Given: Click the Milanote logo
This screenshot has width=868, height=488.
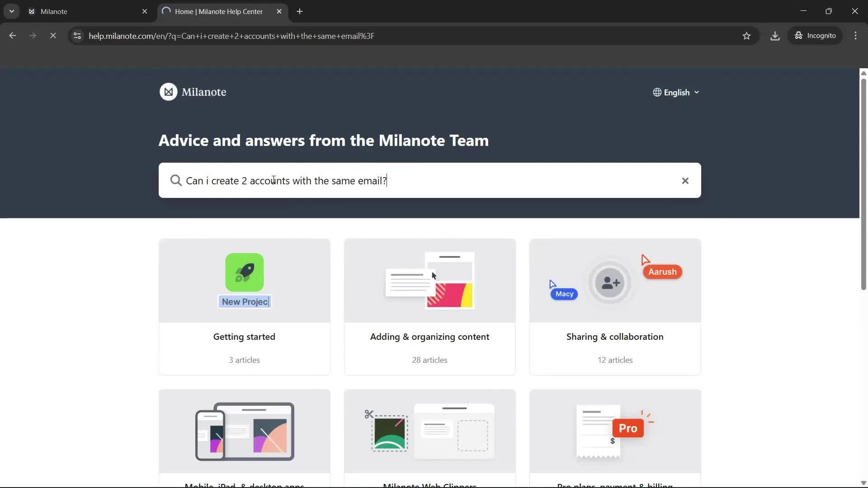Looking at the screenshot, I should [193, 92].
